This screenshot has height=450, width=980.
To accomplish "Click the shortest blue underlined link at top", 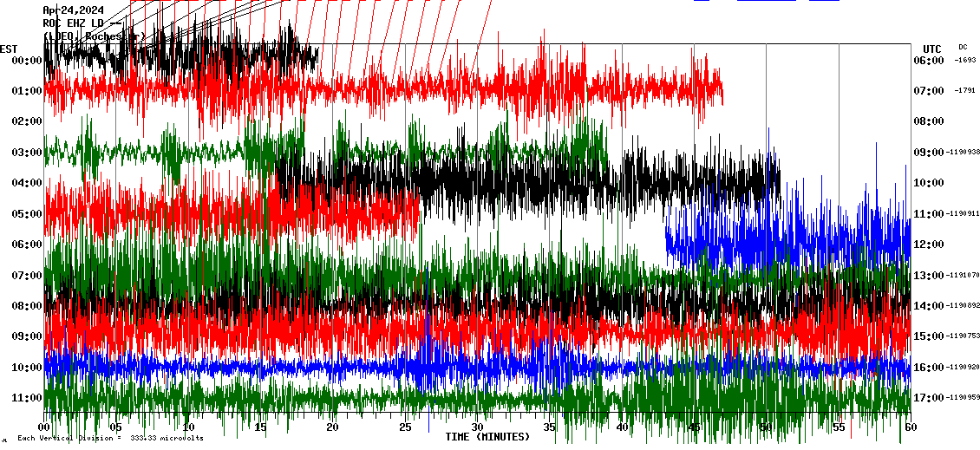I will 702,1.
